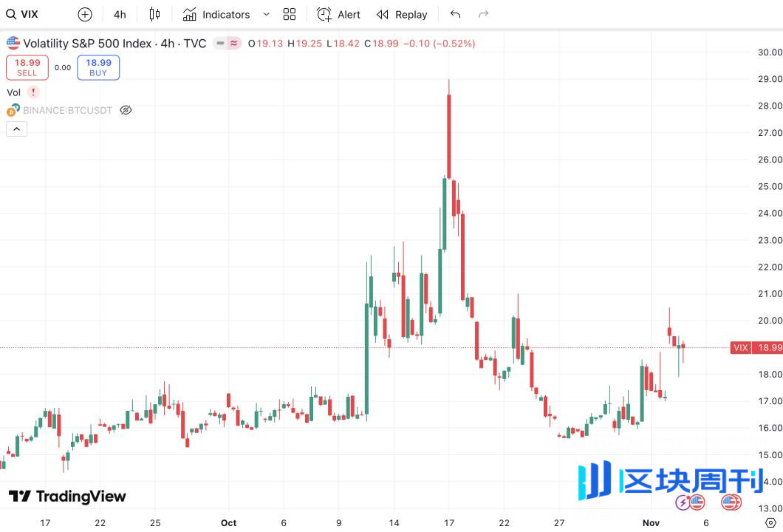The width and height of the screenshot is (783, 532).
Task: Click the undo arrow
Action: click(455, 14)
